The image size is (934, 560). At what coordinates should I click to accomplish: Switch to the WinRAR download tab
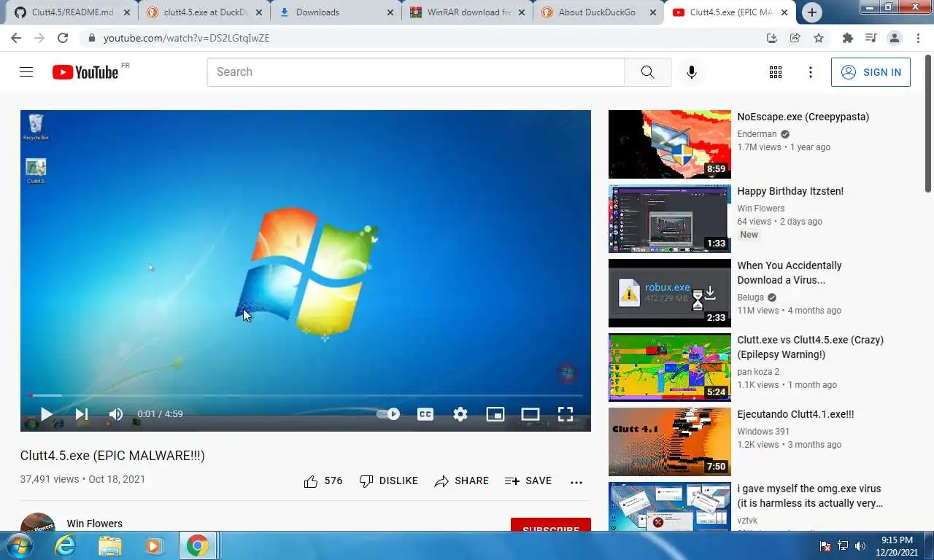(467, 12)
